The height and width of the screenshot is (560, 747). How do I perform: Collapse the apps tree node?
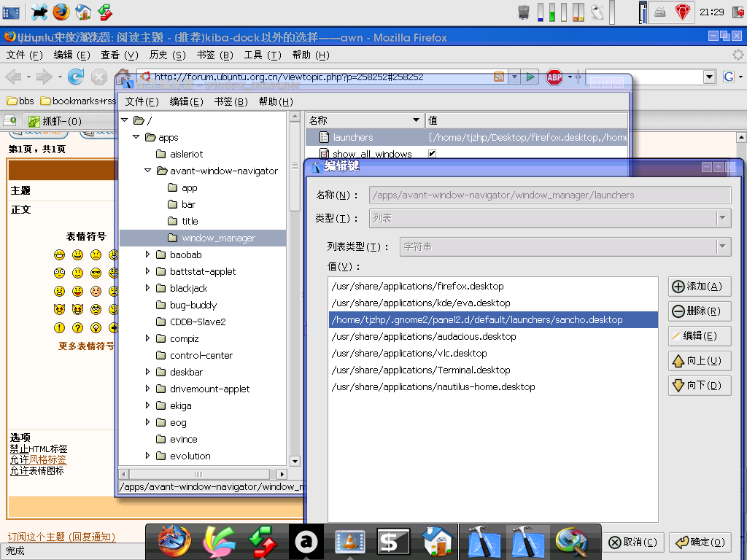click(136, 137)
